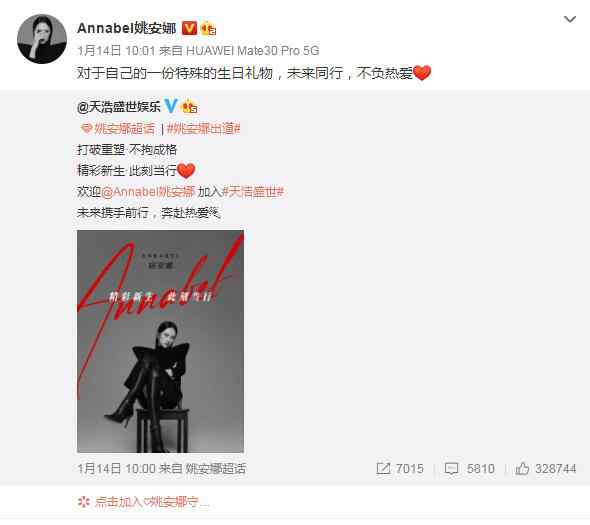Click the @Annabel姚安娜 mention in repost

tap(148, 192)
